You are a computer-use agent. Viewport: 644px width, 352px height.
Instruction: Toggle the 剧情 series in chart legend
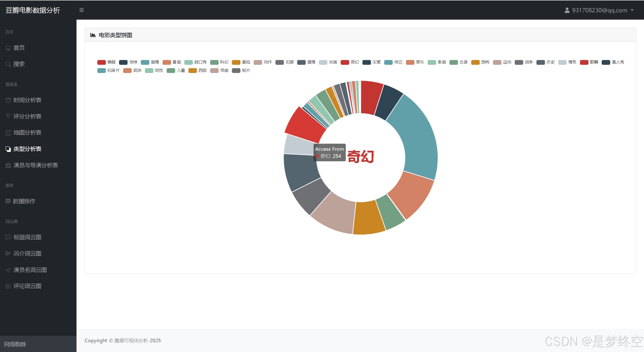(x=155, y=62)
